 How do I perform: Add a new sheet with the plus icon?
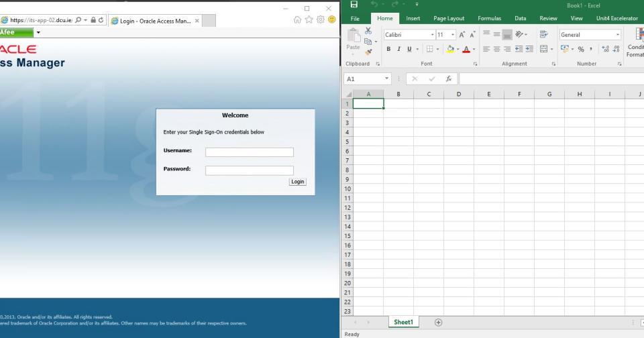click(x=438, y=323)
